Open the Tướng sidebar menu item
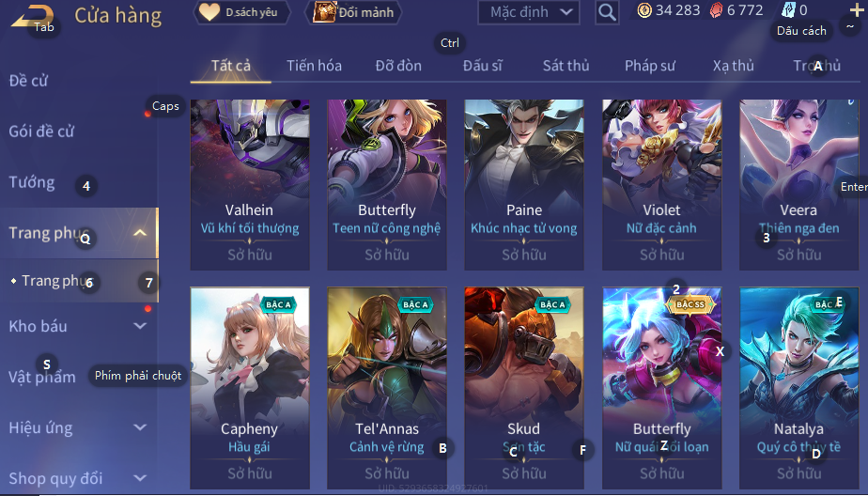The height and width of the screenshot is (496, 868). [x=32, y=182]
